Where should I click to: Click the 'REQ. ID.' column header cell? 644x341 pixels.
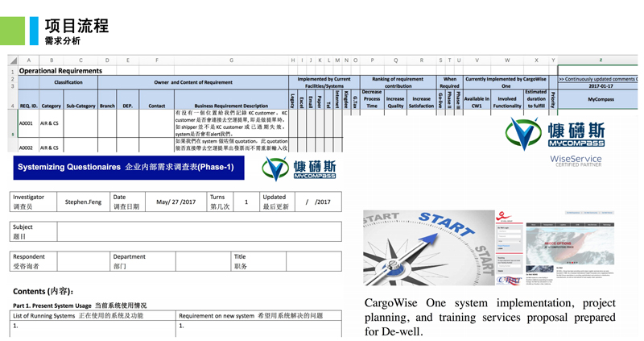(28, 99)
